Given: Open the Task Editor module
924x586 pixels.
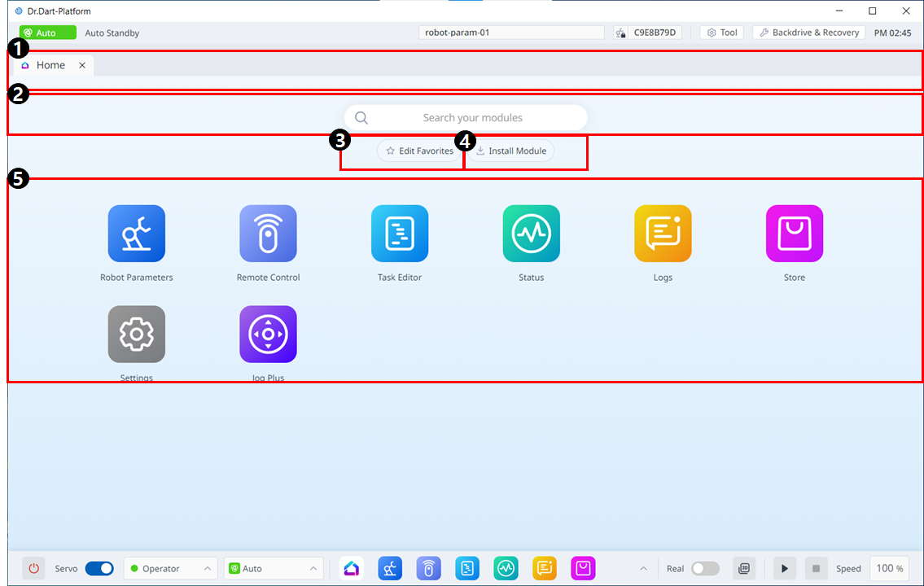Looking at the screenshot, I should click(399, 234).
